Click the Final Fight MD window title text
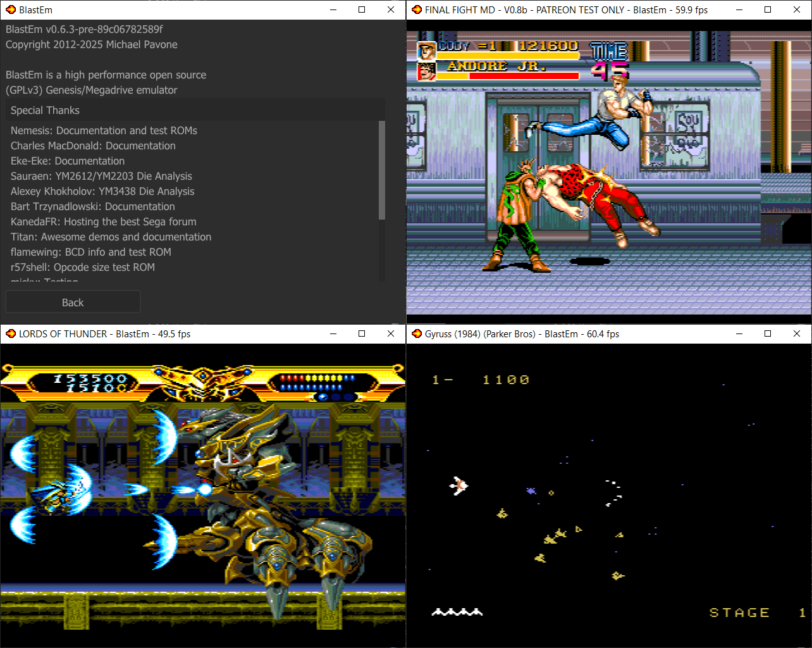This screenshot has width=812, height=648. point(566,9)
